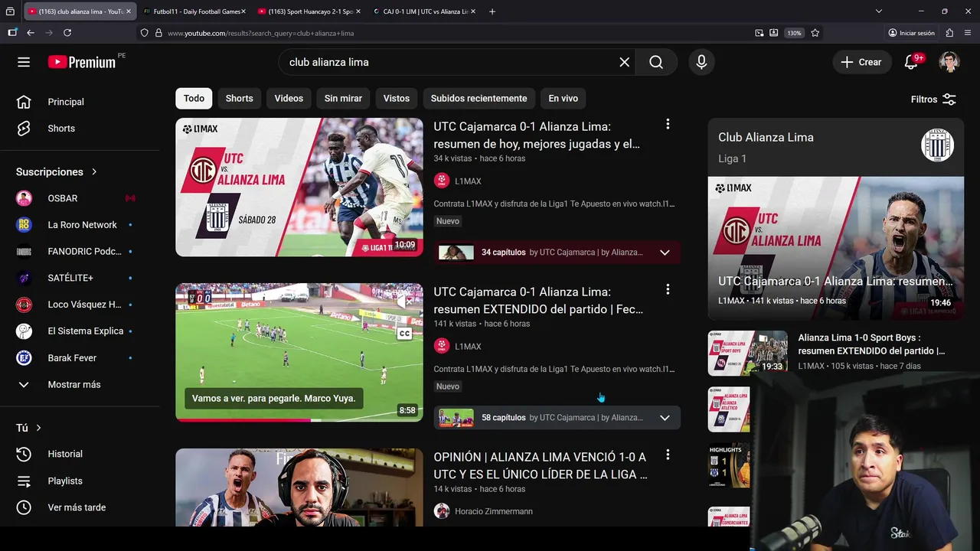Open OPINIÓN Alianza Lima venció video title

[x=541, y=465]
